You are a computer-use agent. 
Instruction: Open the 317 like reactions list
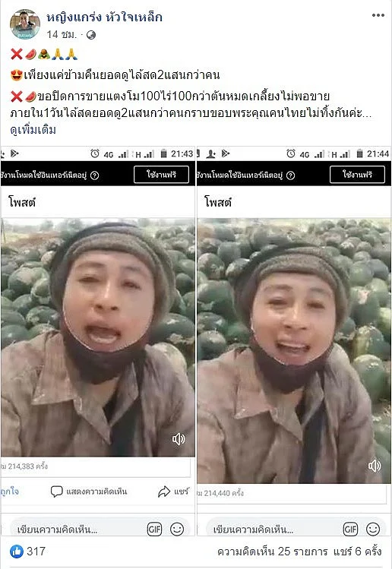(28, 552)
